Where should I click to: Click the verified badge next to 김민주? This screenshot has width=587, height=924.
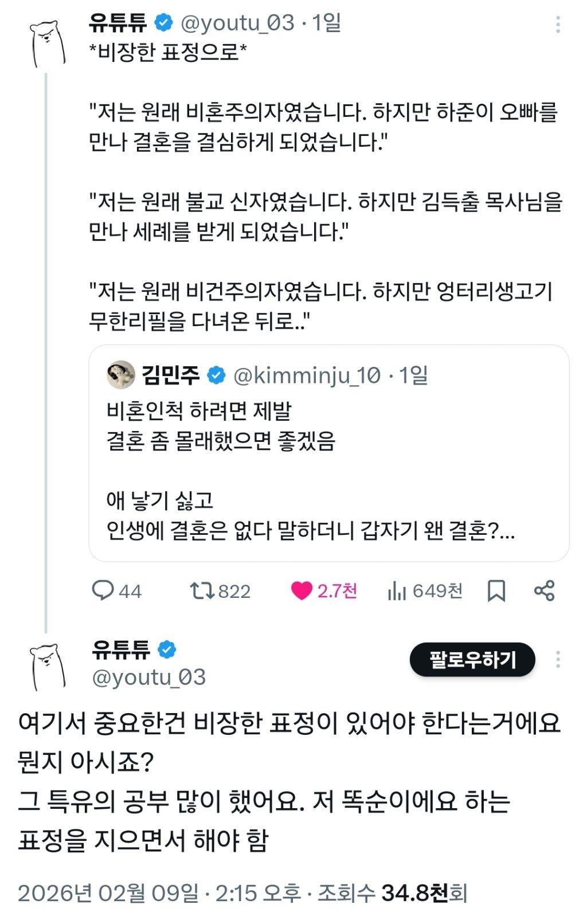tap(216, 375)
